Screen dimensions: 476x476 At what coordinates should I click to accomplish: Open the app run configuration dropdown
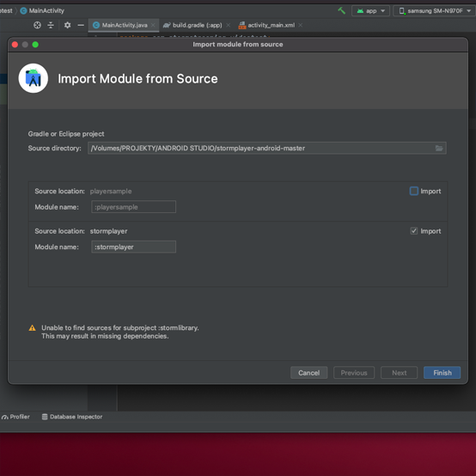pos(370,11)
